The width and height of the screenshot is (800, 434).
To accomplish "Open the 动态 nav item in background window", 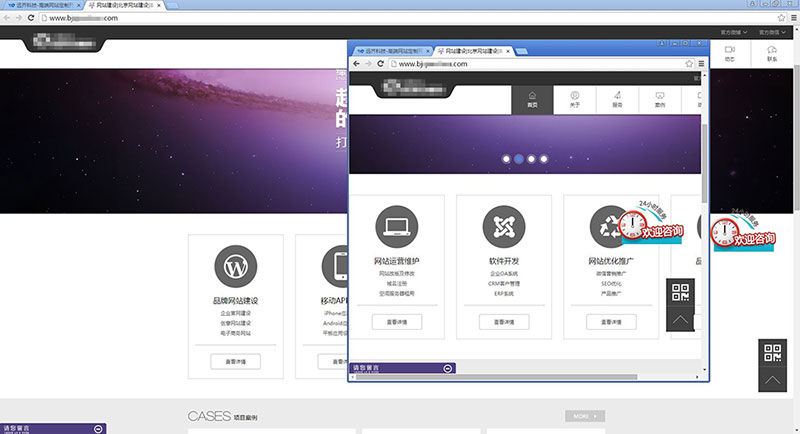I will [x=730, y=54].
